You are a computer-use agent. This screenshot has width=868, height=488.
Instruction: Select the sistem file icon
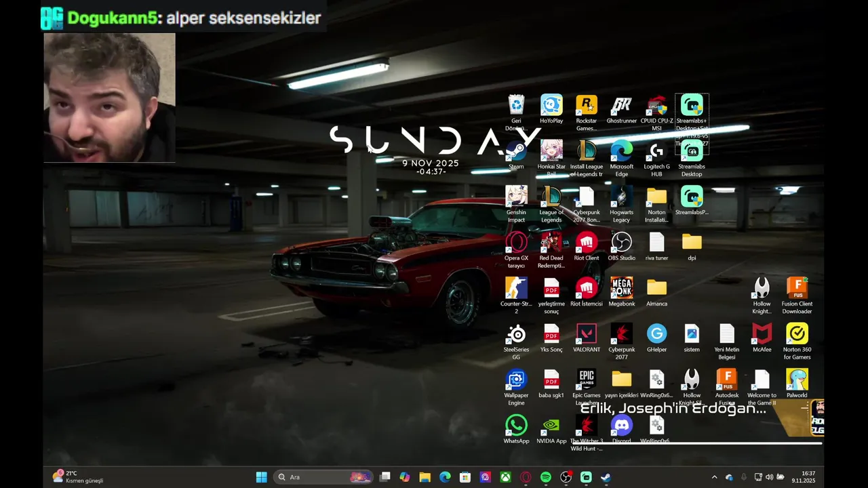coord(692,338)
